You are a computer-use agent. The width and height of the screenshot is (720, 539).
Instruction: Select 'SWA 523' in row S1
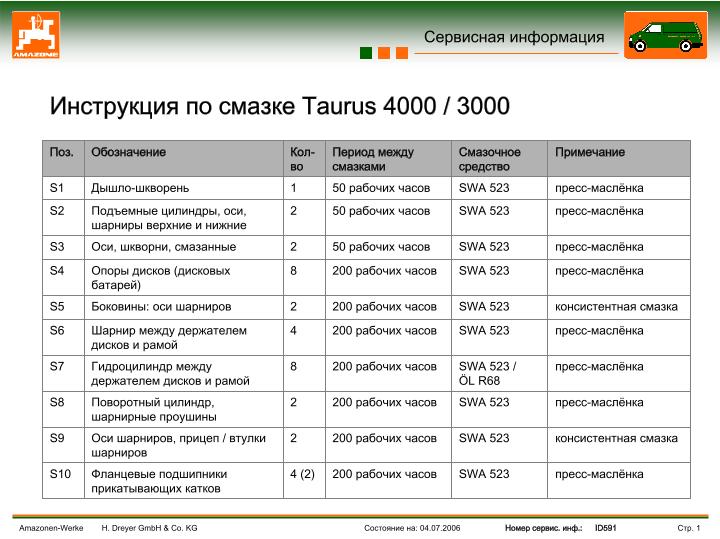pos(484,188)
